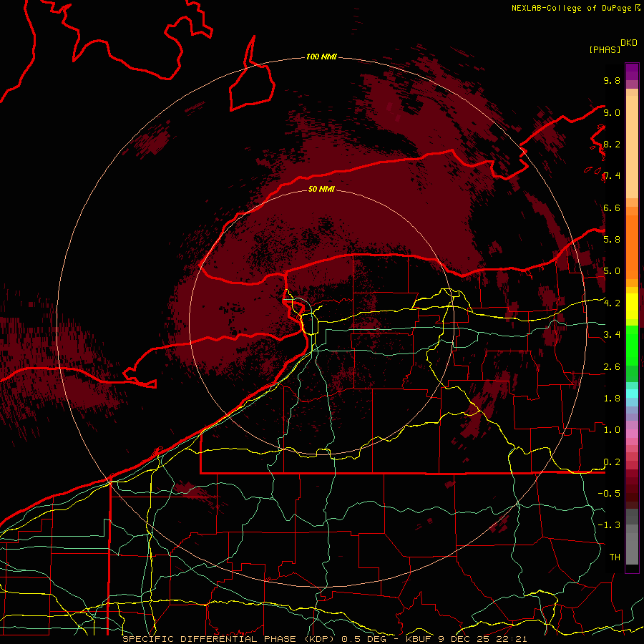644x644 pixels.
Task: Pick the yellow segment of the color scale
Action: [x=632, y=306]
